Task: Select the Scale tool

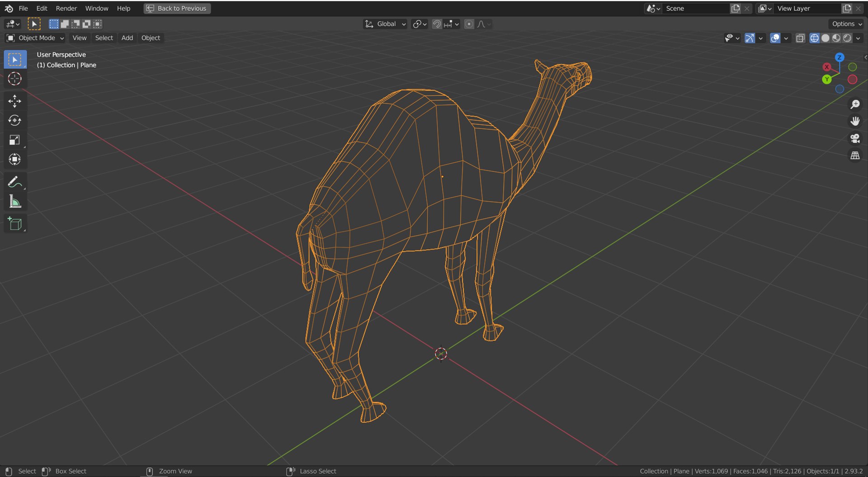Action: click(15, 140)
